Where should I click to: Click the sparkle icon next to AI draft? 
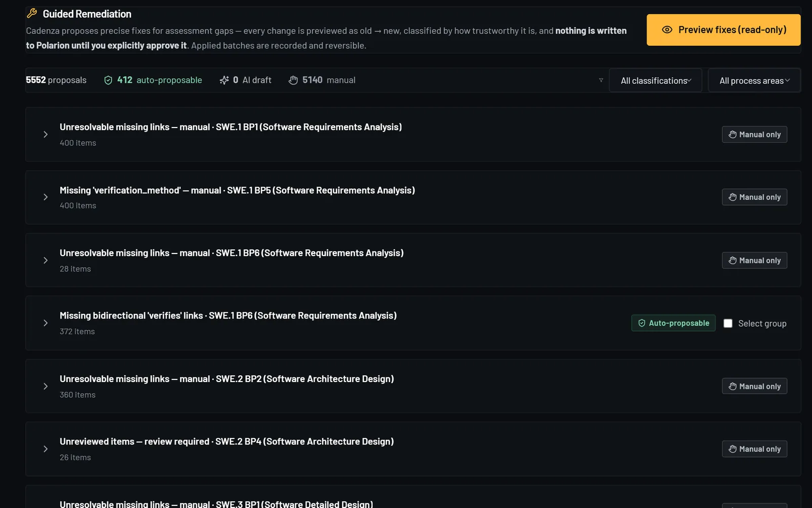(224, 80)
